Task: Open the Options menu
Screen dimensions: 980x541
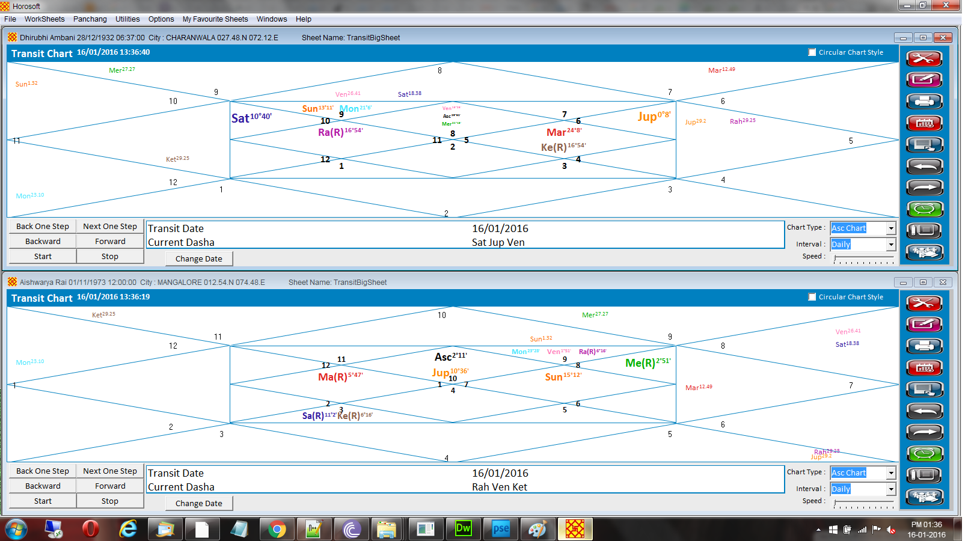Action: click(x=161, y=19)
